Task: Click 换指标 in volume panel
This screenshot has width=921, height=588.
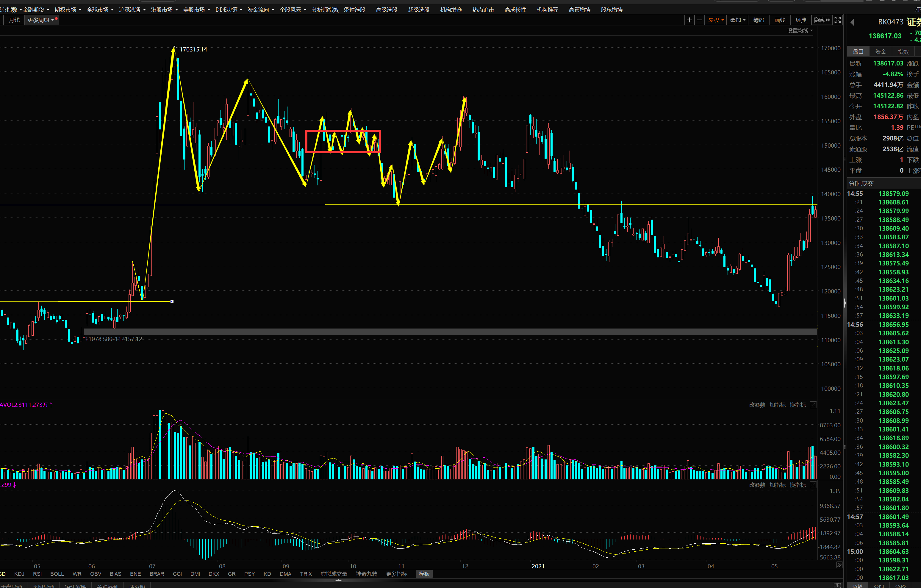Action: click(798, 405)
